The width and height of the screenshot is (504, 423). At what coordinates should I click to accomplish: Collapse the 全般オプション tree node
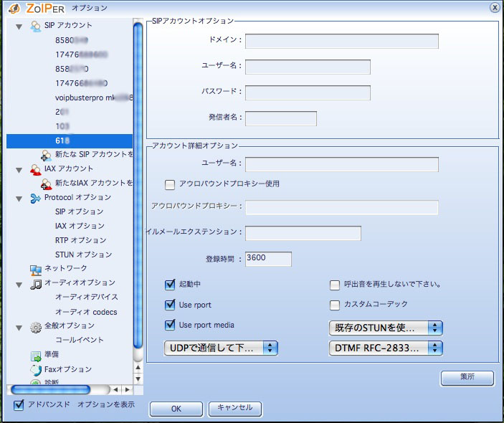(x=19, y=328)
